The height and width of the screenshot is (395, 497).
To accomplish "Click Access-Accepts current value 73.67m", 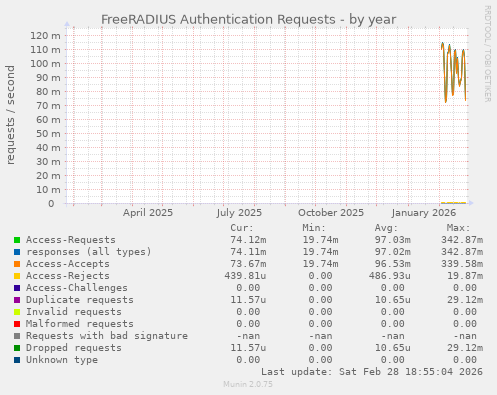I will (248, 264).
